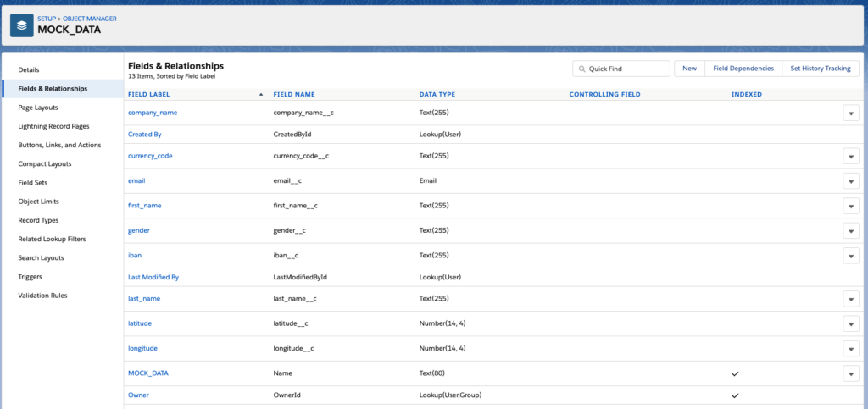Click the Field Label sort arrow
Screen dimensions: 868x409
coord(261,95)
